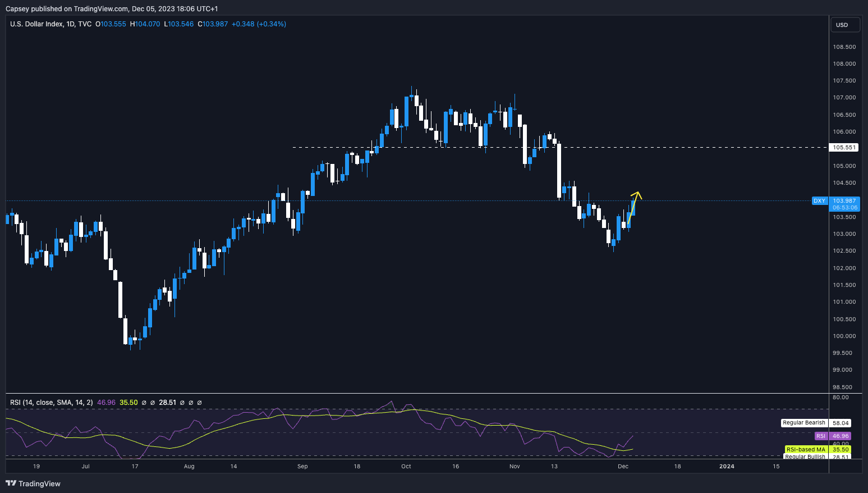Click the 108.500 price scale level
The width and height of the screenshot is (868, 493).
(x=844, y=47)
